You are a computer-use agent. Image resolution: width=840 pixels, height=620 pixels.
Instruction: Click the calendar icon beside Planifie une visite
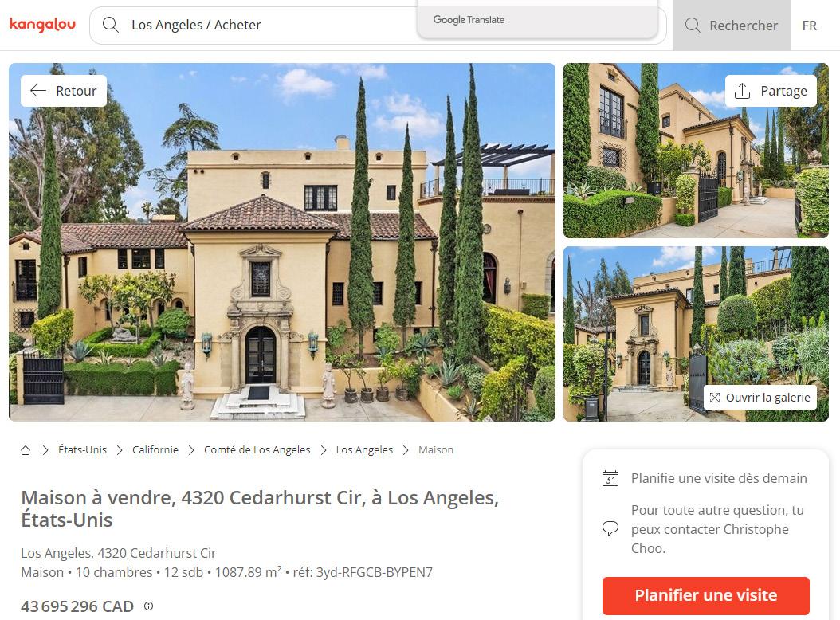(x=610, y=478)
